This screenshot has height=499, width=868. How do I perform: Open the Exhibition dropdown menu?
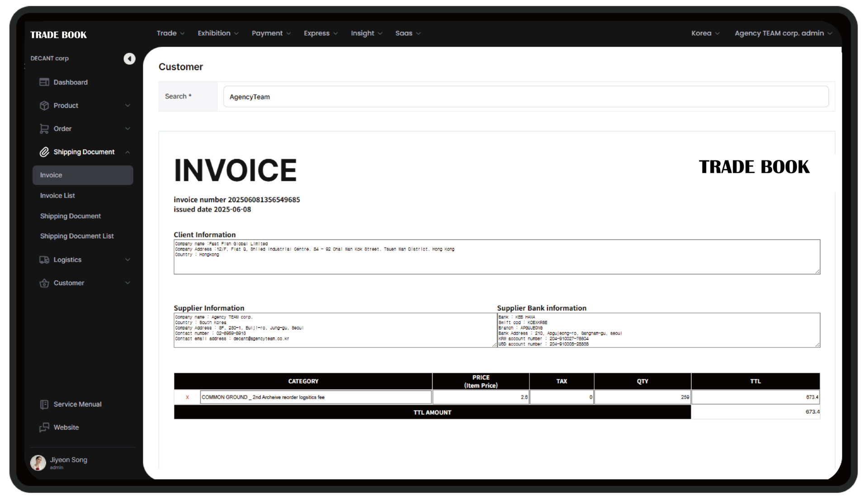point(218,33)
